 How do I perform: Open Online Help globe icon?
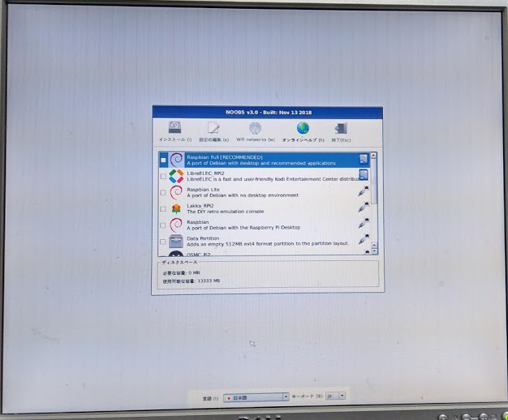coord(302,128)
